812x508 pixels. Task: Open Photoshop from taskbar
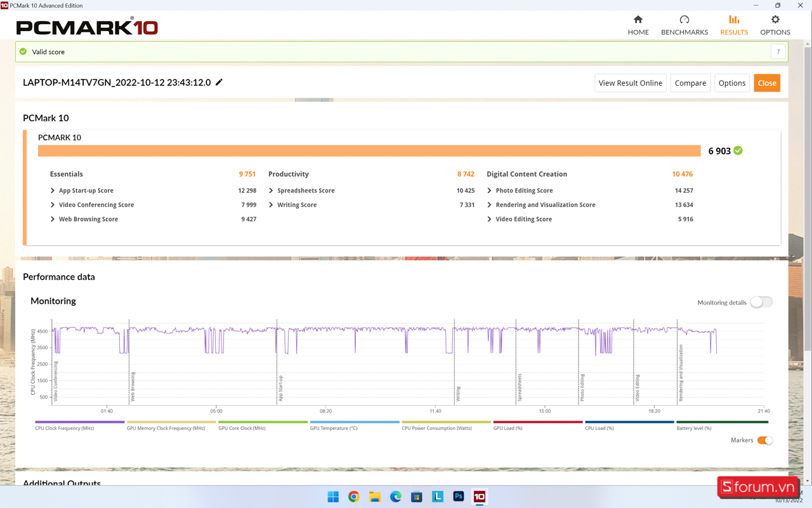pyautogui.click(x=459, y=497)
